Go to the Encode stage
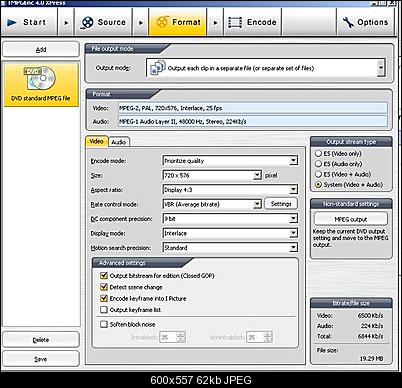 tap(253, 22)
